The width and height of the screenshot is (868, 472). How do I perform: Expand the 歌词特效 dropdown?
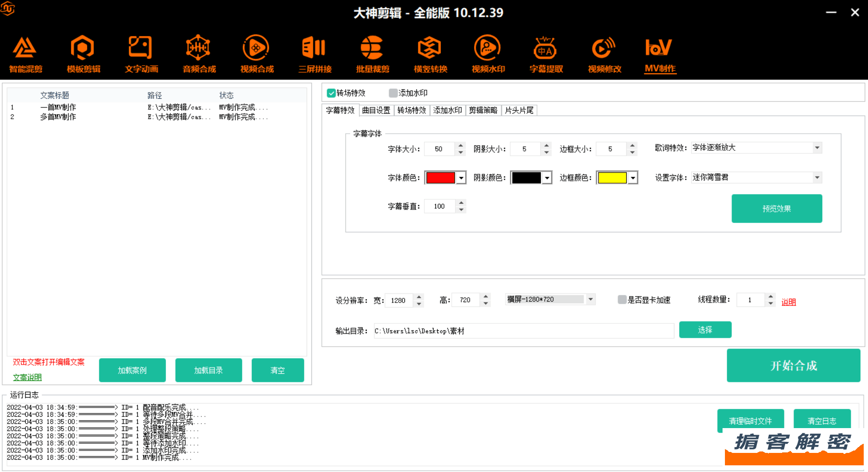coord(817,148)
